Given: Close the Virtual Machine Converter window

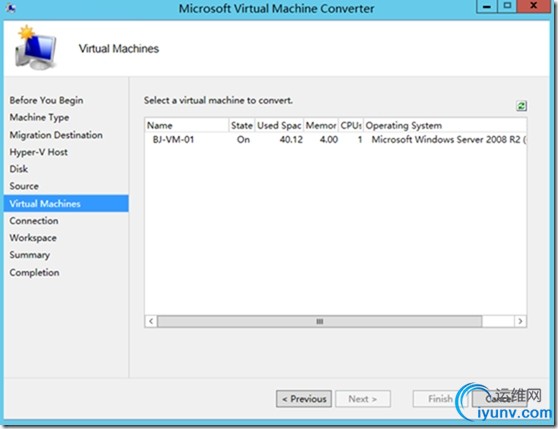Looking at the screenshot, I should [533, 6].
